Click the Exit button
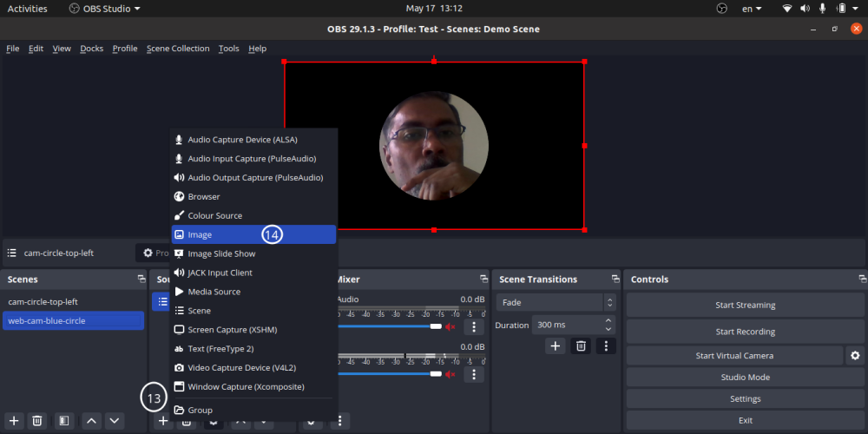 coord(745,420)
